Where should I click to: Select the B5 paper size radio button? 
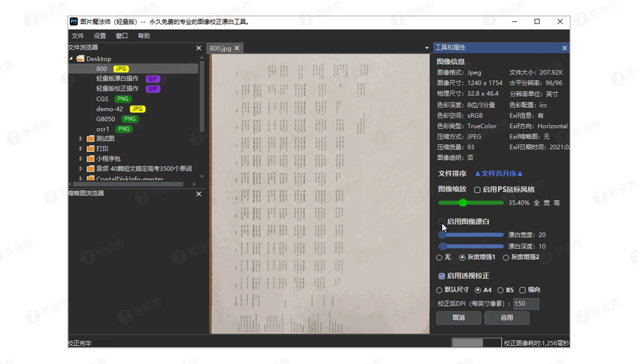click(x=501, y=290)
